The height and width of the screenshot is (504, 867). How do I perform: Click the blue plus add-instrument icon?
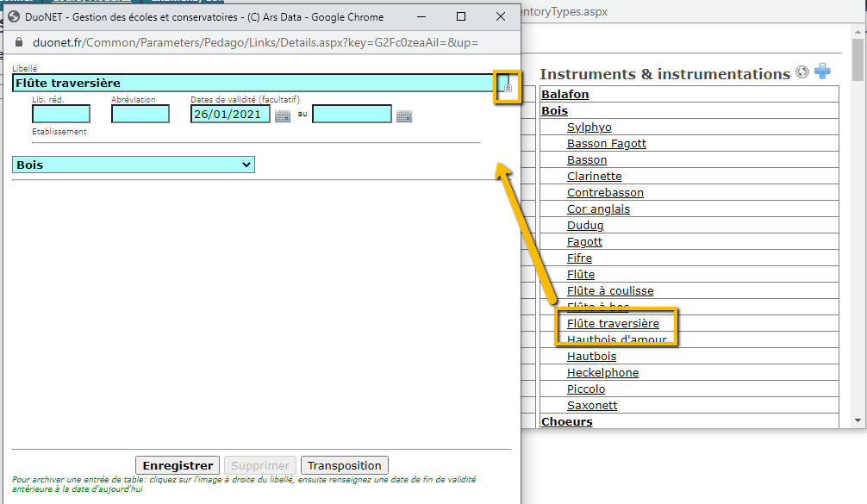click(x=822, y=72)
